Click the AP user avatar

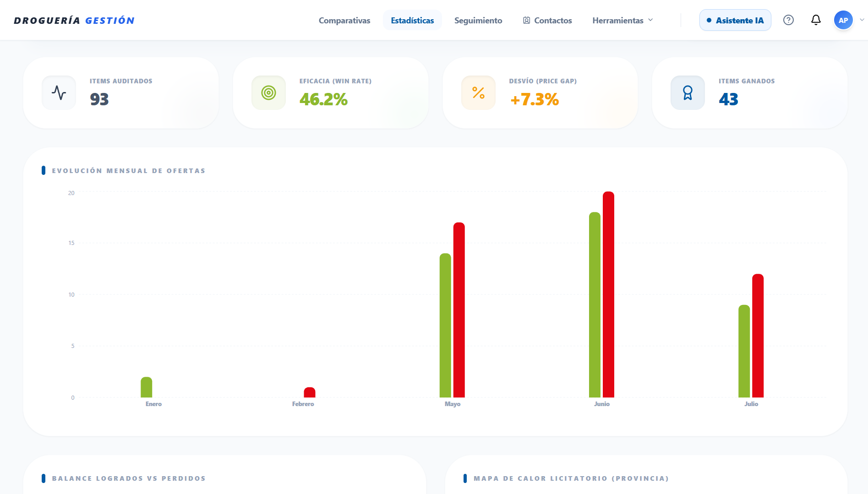point(843,20)
